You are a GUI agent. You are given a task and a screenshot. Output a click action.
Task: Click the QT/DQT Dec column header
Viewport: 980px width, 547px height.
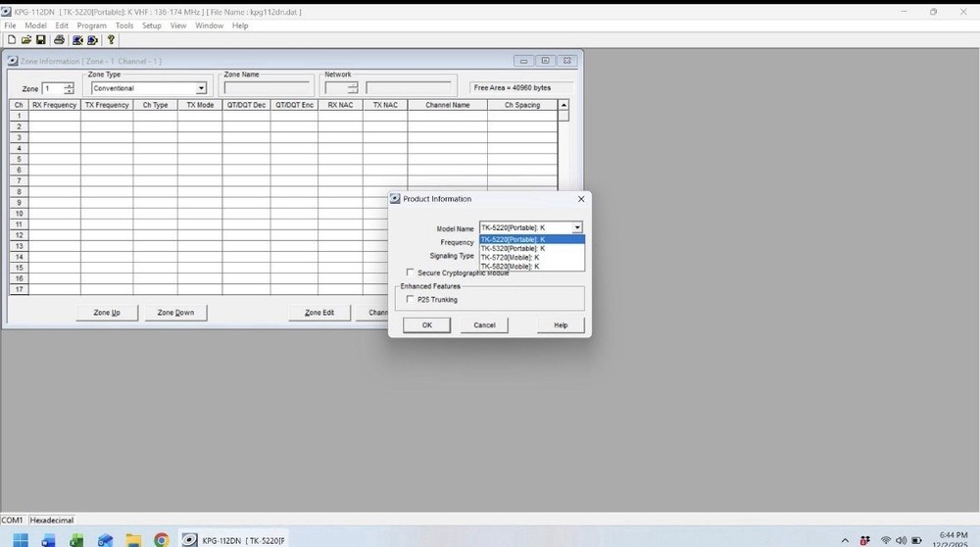(x=246, y=105)
